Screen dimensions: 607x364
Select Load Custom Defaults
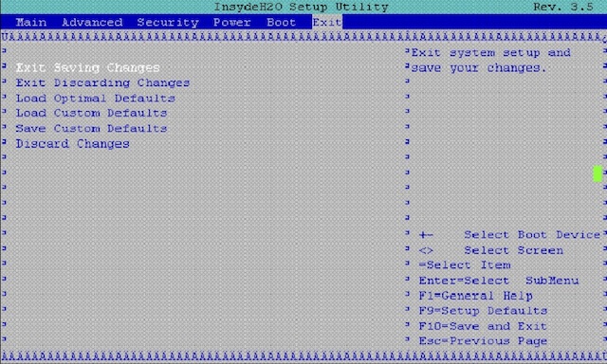(91, 113)
